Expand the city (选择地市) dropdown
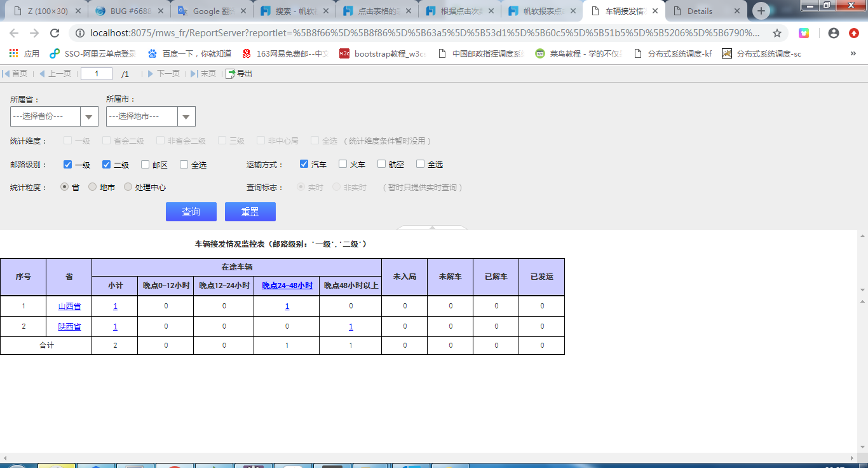 186,116
